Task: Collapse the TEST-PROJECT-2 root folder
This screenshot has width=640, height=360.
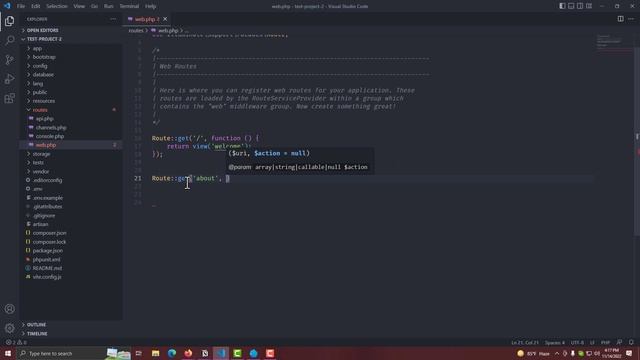Action: coord(70,39)
